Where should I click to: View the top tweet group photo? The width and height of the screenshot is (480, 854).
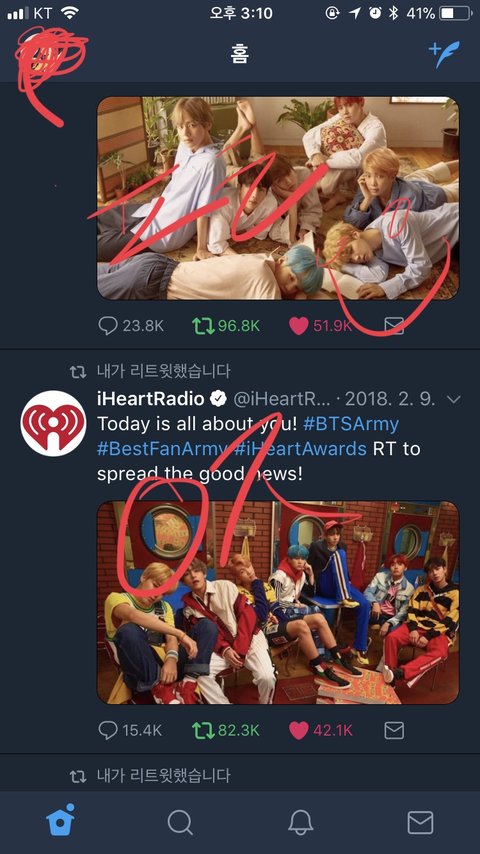click(x=278, y=198)
